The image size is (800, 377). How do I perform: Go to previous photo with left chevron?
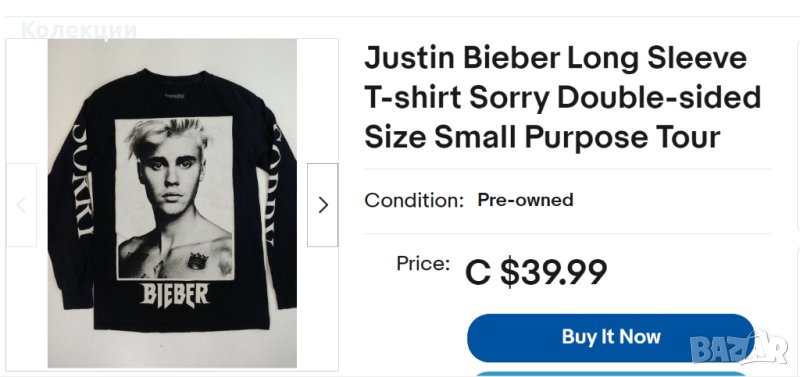pos(21,205)
